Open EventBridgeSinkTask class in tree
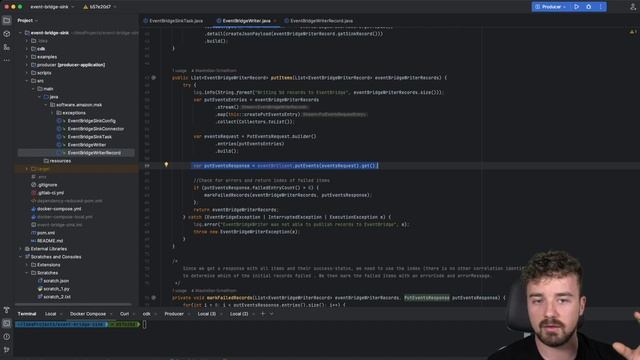Viewport: 640px width, 360px height. pos(89,137)
